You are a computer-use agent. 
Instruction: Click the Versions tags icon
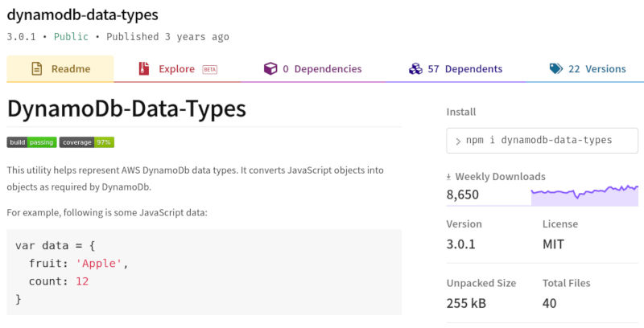(556, 68)
